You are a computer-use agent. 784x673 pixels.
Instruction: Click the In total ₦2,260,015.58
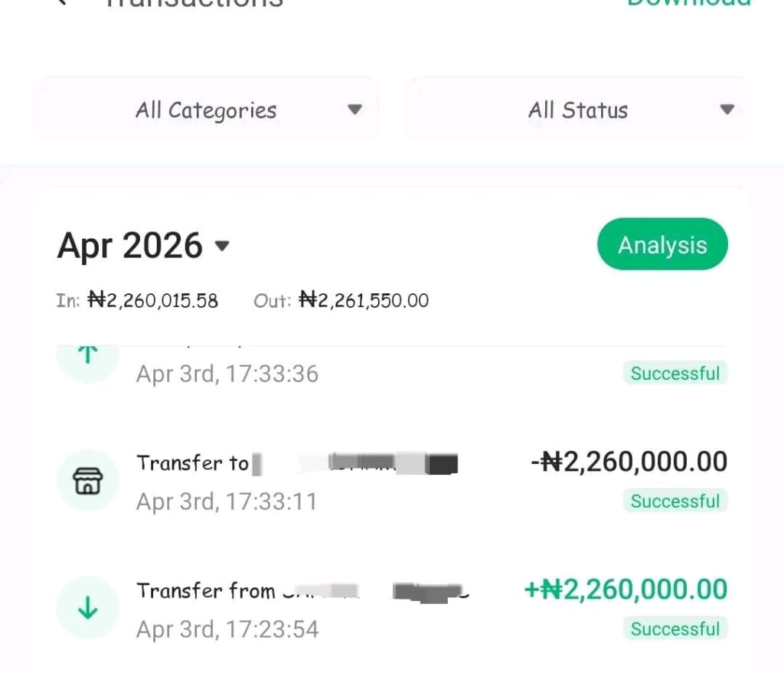(x=153, y=301)
